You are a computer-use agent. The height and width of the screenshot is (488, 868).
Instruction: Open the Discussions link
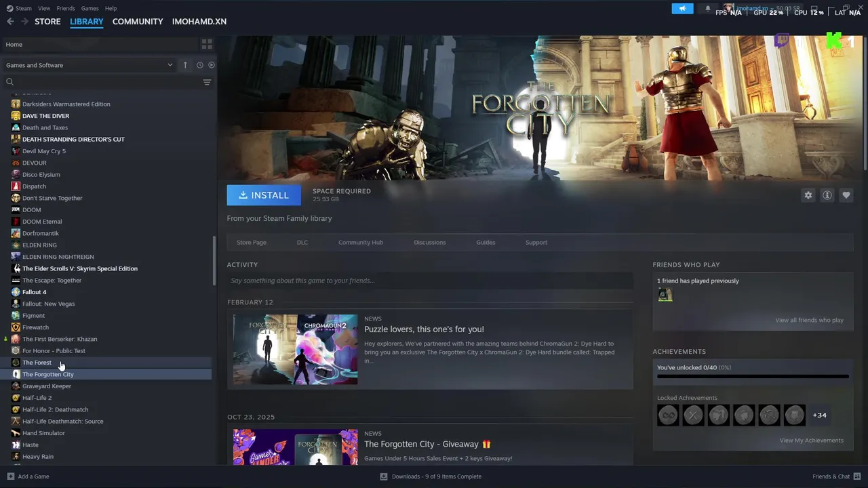[430, 243]
